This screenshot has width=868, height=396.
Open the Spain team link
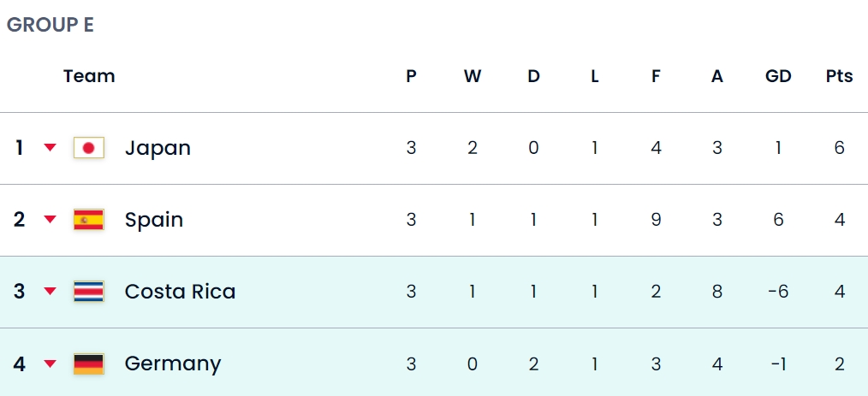click(154, 220)
